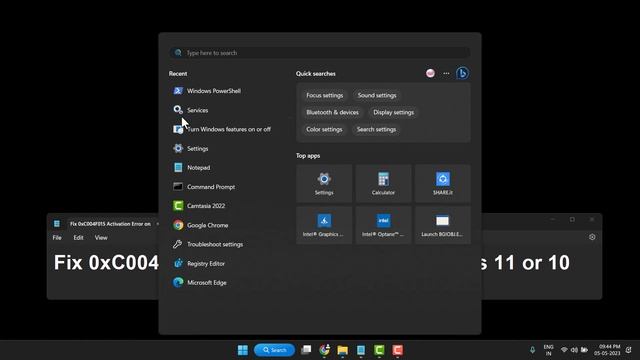640x360 pixels.
Task: Open green Camtasia icon on taskbar
Action: [379, 350]
